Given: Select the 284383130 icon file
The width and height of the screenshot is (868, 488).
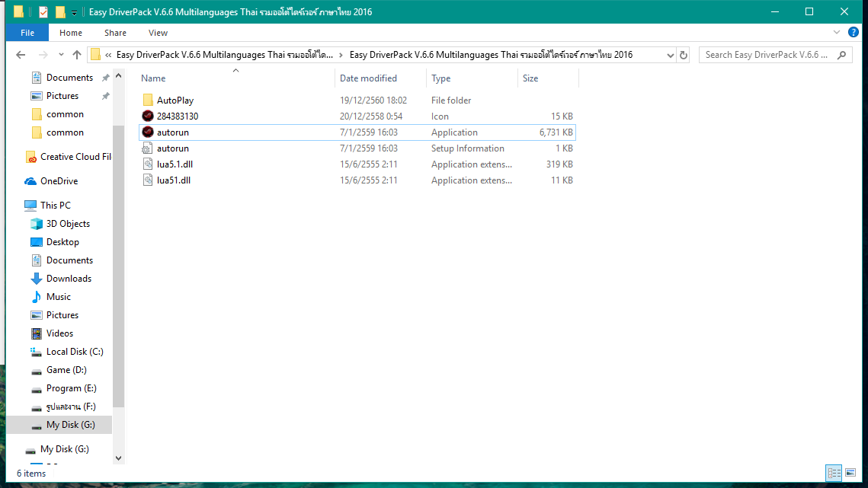Looking at the screenshot, I should point(147,116).
